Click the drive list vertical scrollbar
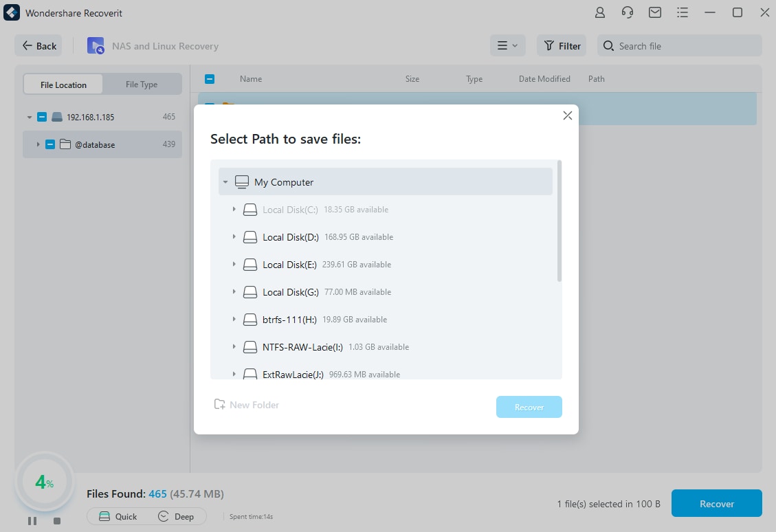 click(559, 221)
